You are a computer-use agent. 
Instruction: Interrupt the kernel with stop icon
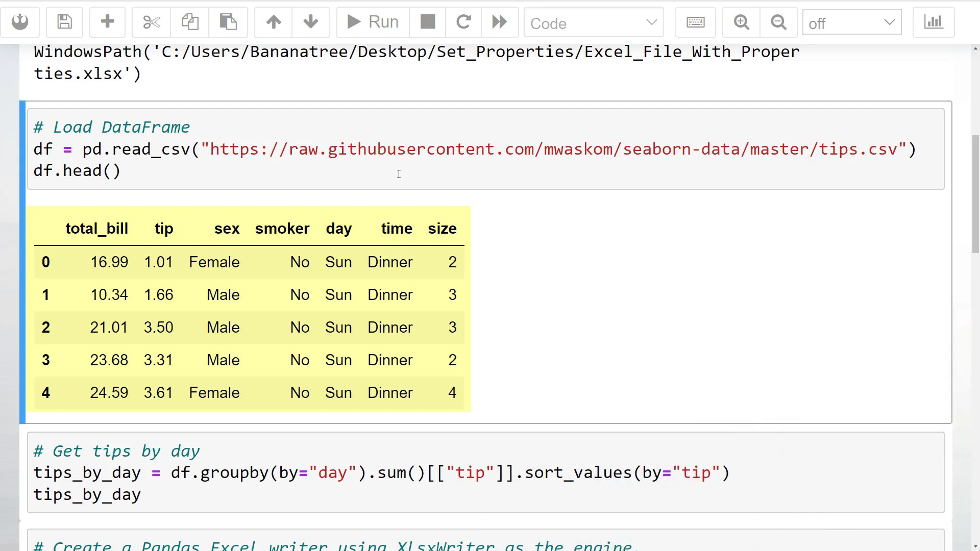(x=427, y=22)
